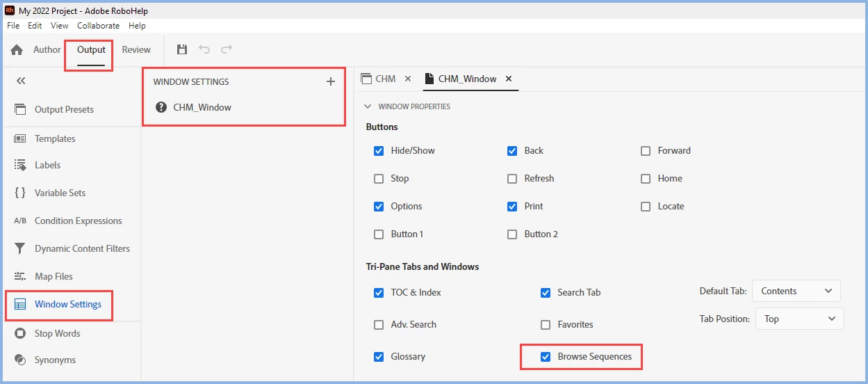Screen dimensions: 868x384
Task: Open the View menu
Action: pyautogui.click(x=60, y=25)
